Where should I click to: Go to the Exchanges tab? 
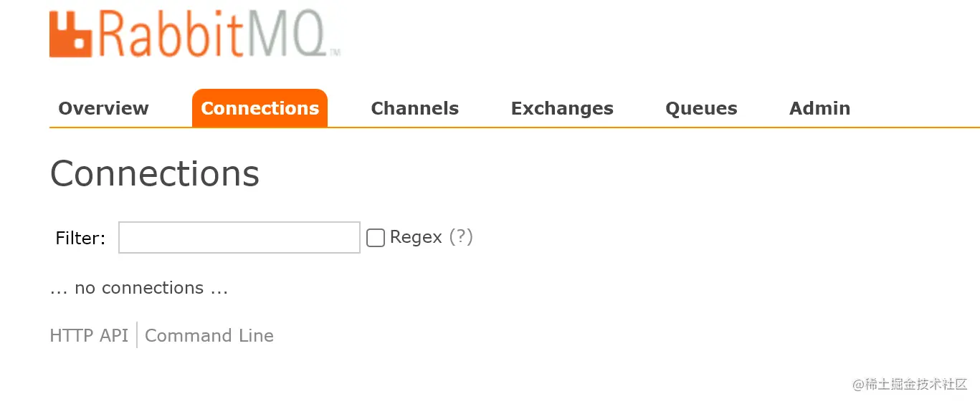pyautogui.click(x=562, y=108)
